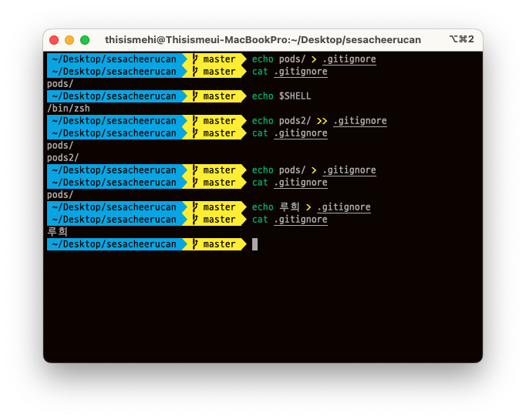526x420 pixels.
Task: Click the block cursor at the empty prompt
Action: click(255, 244)
